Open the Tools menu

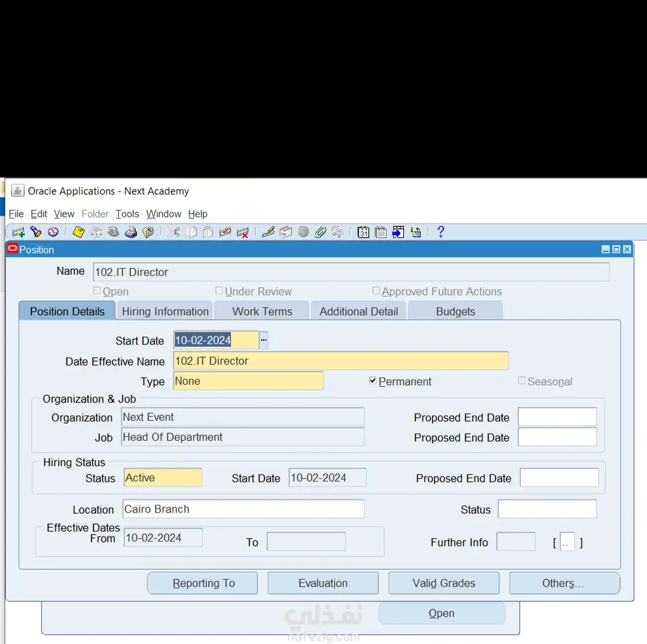127,214
